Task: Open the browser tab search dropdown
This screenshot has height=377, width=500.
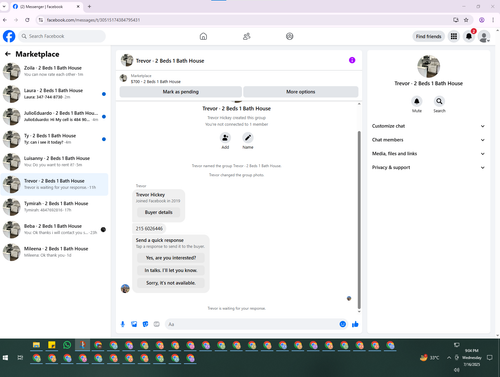Action: pyautogui.click(x=4, y=6)
